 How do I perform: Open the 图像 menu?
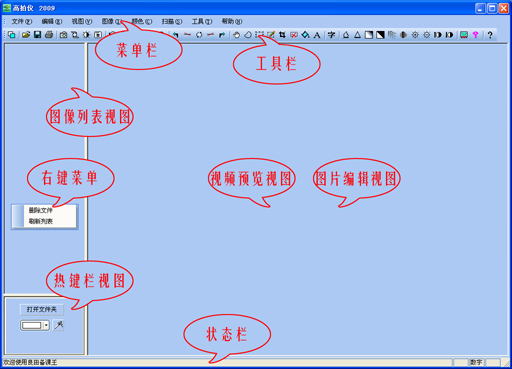coord(112,21)
